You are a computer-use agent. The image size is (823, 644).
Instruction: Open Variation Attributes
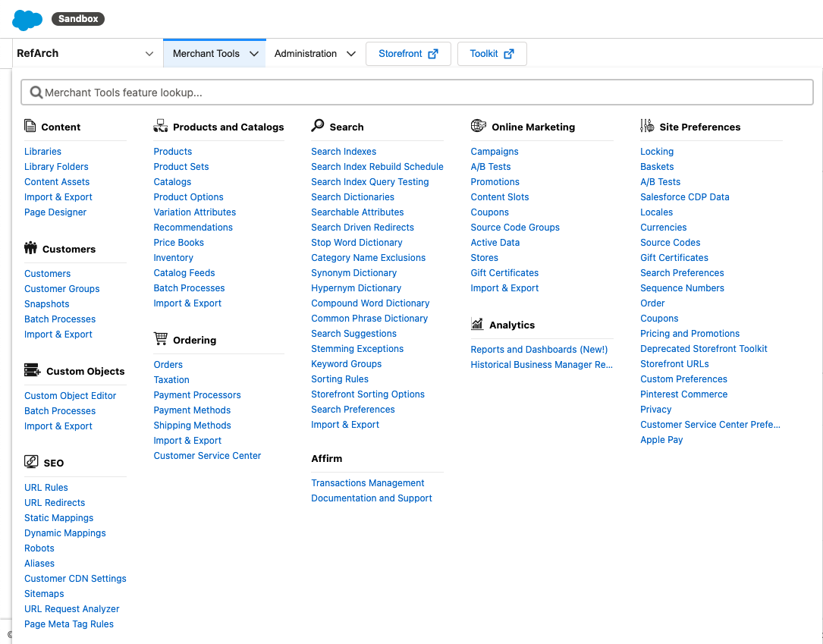pyautogui.click(x=195, y=212)
